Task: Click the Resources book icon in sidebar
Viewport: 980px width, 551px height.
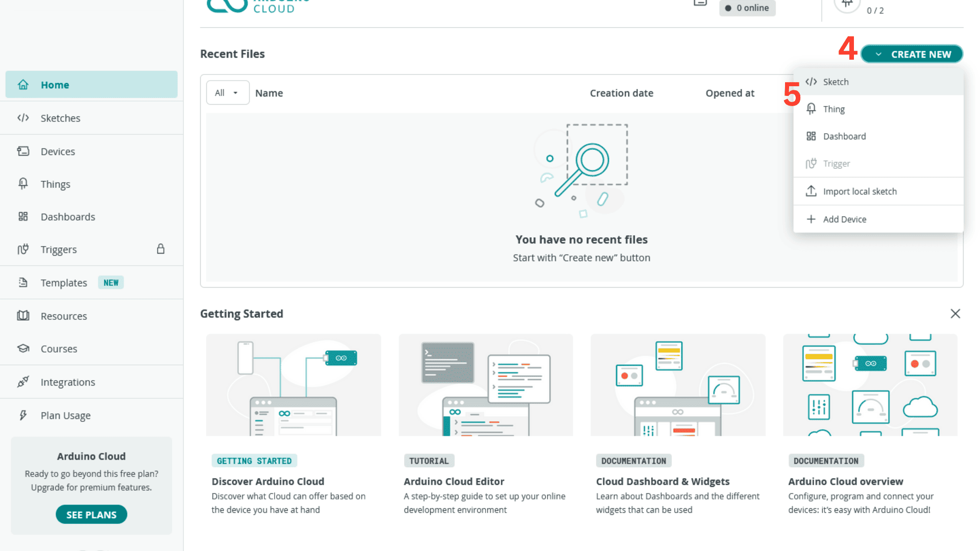Action: coord(23,315)
